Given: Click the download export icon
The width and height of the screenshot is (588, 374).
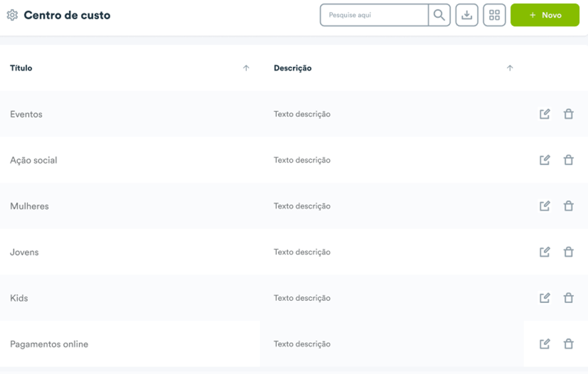Looking at the screenshot, I should (x=467, y=15).
